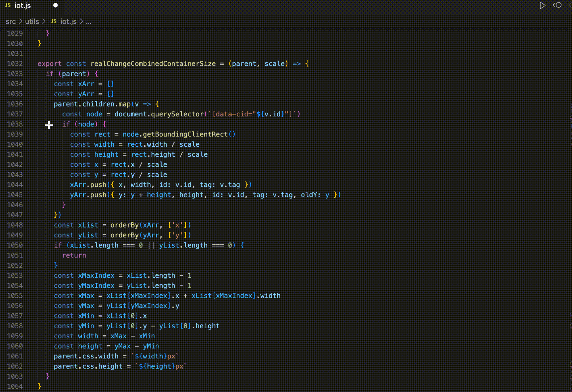Click the querySelector method on line 1037
Viewport: 572px width, 392px height.
pyautogui.click(x=177, y=114)
